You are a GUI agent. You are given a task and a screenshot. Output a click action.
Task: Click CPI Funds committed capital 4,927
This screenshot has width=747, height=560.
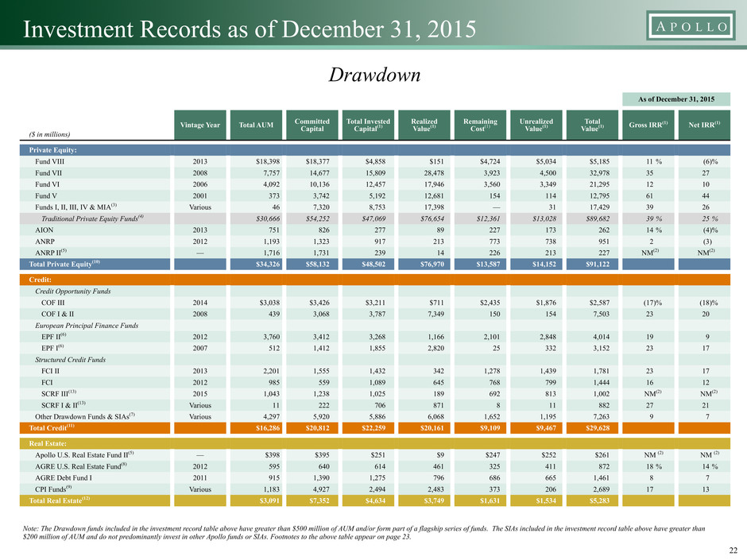coord(321,489)
